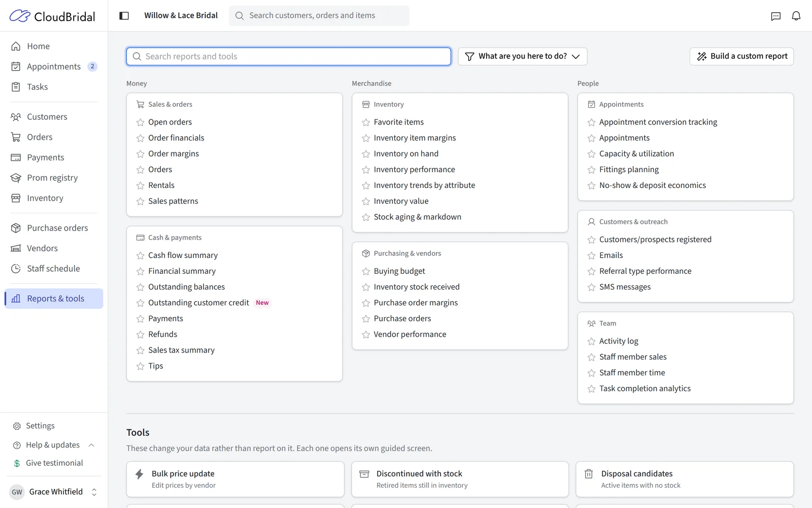Click the Prom registry graduation cap icon
The image size is (812, 508).
click(16, 178)
